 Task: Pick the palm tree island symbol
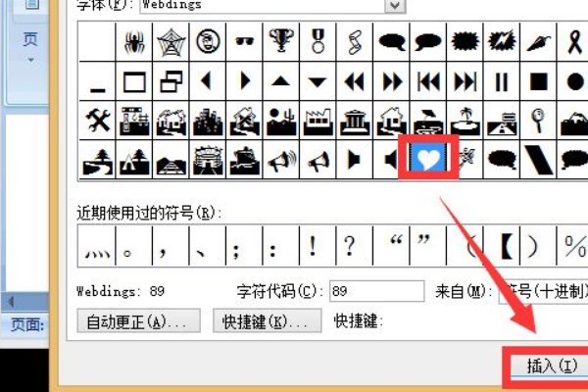click(465, 121)
